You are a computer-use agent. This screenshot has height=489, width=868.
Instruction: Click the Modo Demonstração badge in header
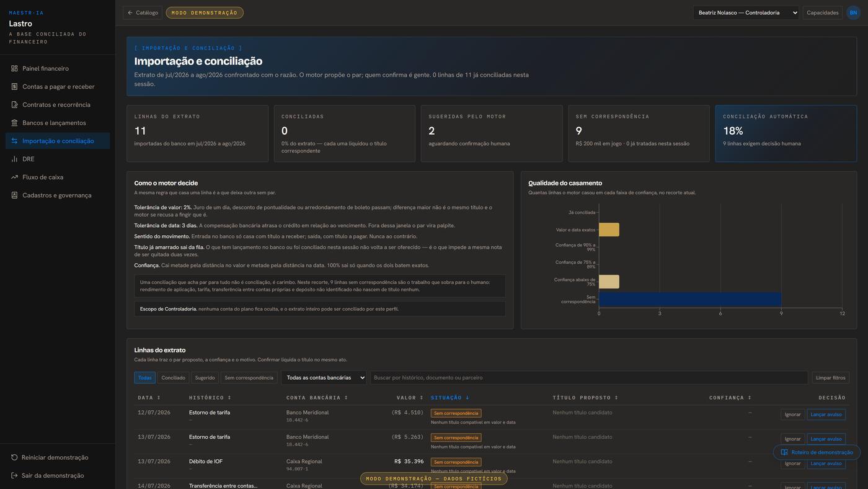coord(205,12)
